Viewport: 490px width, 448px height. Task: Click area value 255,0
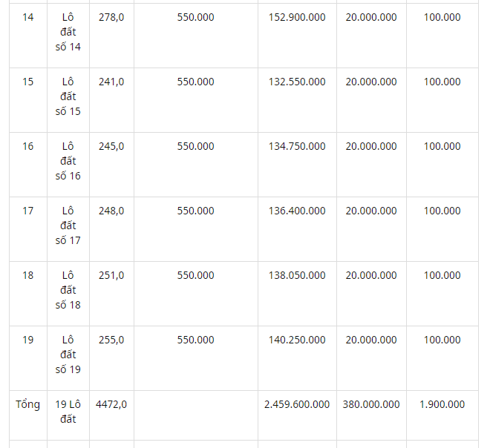pos(111,340)
